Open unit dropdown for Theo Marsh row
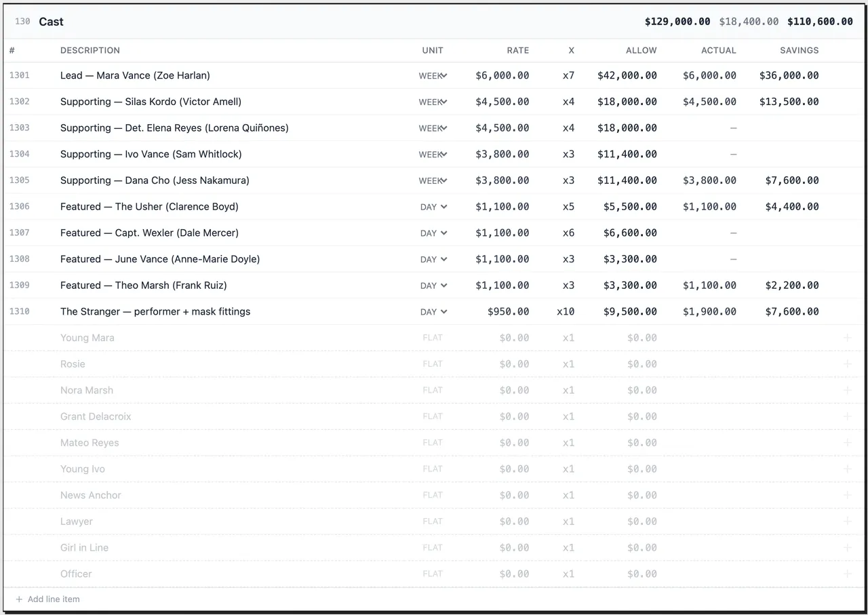 click(433, 285)
